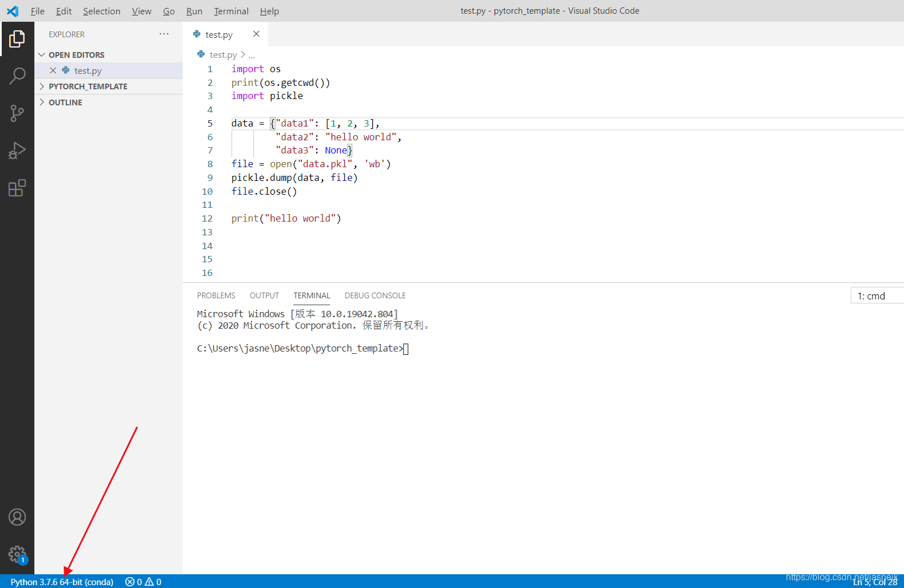The image size is (904, 588).
Task: Open the Manage gear icon
Action: [17, 554]
